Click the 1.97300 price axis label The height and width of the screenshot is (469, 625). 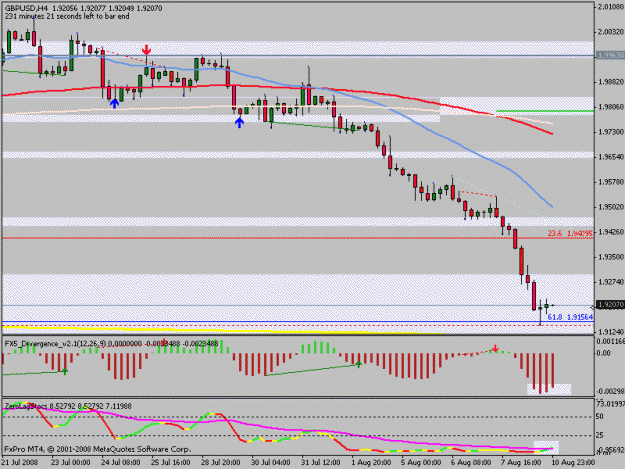click(x=611, y=131)
